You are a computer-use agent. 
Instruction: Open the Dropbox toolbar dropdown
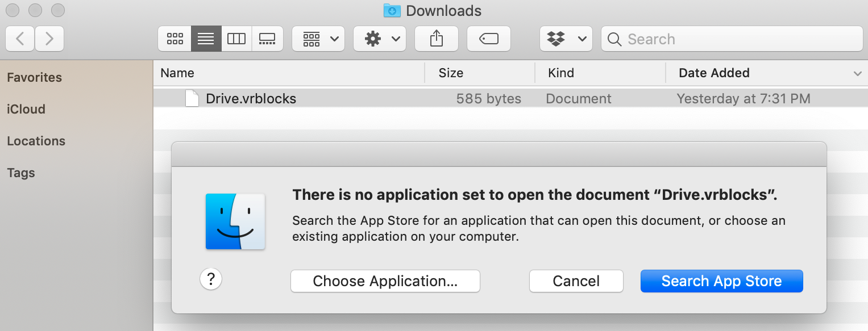(x=566, y=39)
